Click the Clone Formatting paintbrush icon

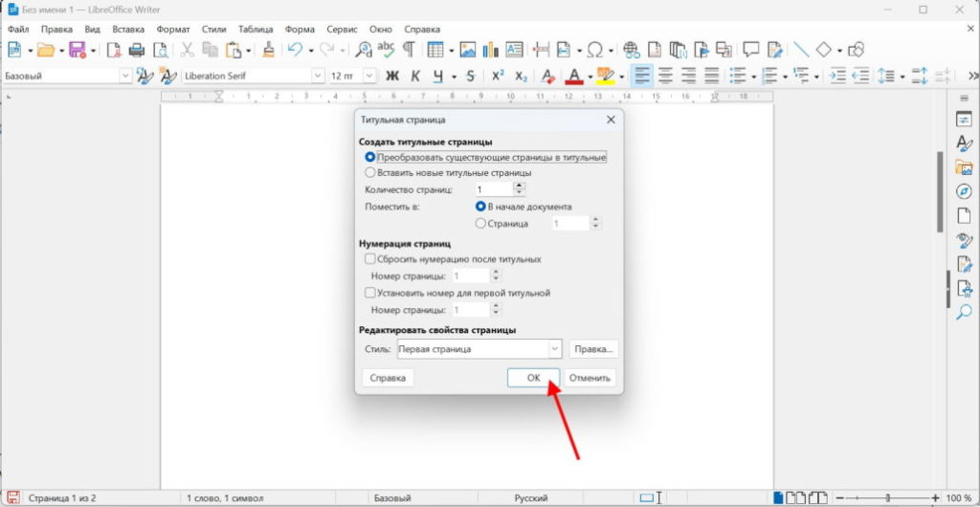(268, 50)
